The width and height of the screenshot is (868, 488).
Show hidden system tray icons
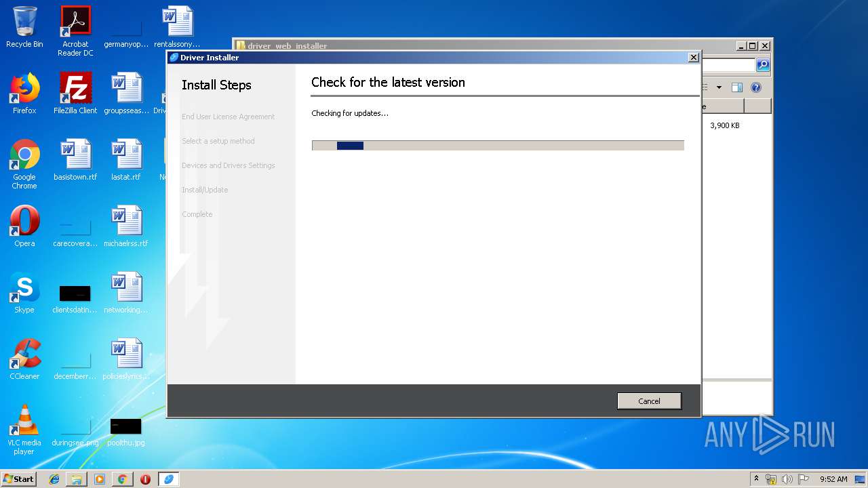756,479
